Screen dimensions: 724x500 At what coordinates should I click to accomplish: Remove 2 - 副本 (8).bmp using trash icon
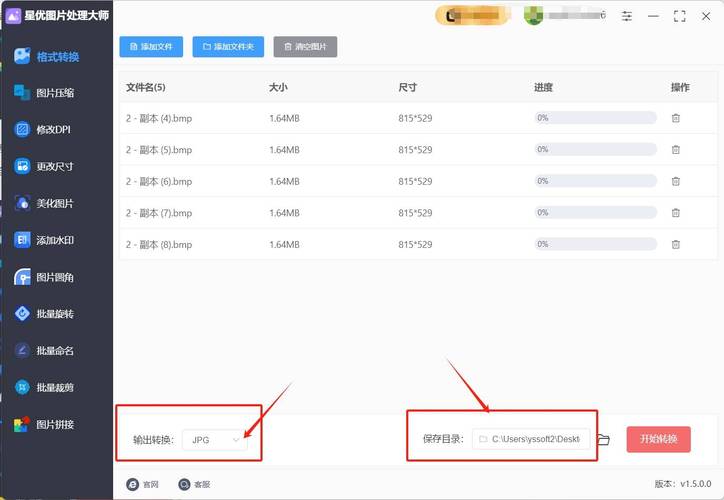[676, 244]
